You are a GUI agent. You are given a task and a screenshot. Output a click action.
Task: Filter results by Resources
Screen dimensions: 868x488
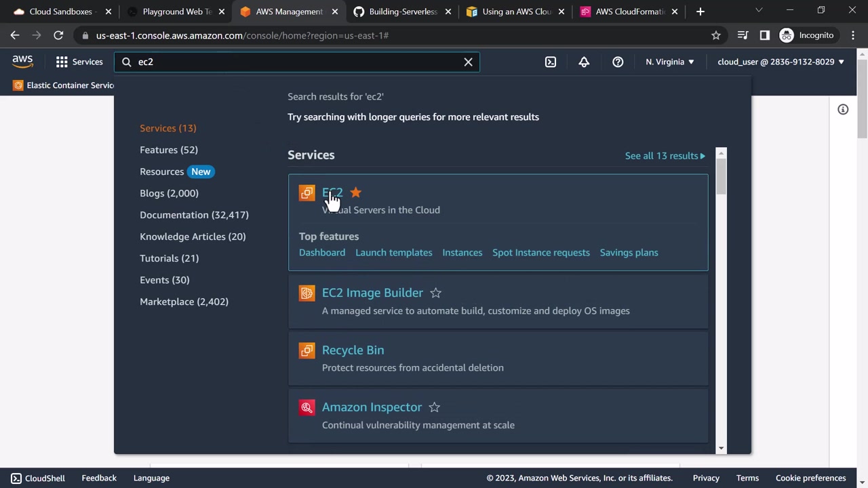click(162, 171)
